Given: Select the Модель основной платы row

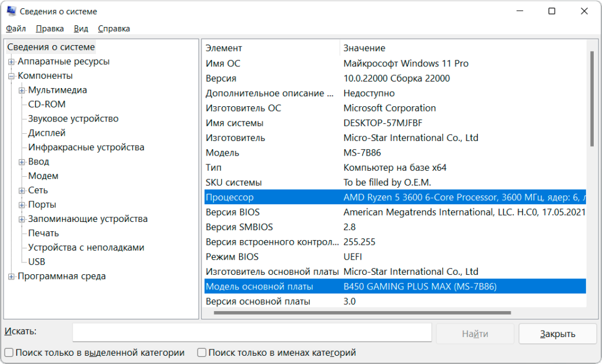Looking at the screenshot, I should (x=395, y=287).
